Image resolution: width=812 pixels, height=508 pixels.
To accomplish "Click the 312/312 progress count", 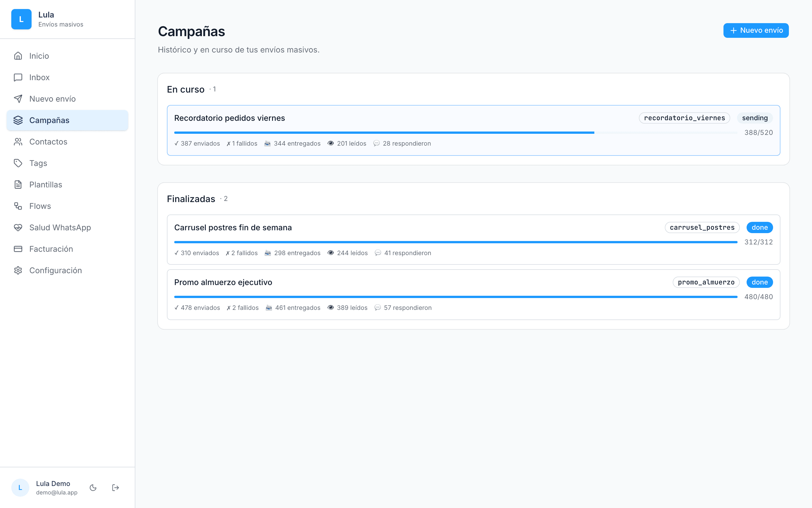I will [x=759, y=242].
